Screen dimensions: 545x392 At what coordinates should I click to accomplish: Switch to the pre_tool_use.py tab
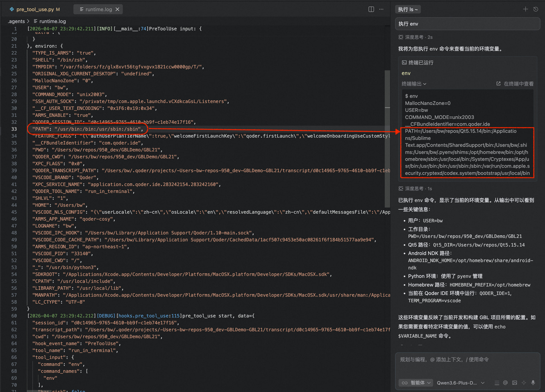click(x=35, y=9)
